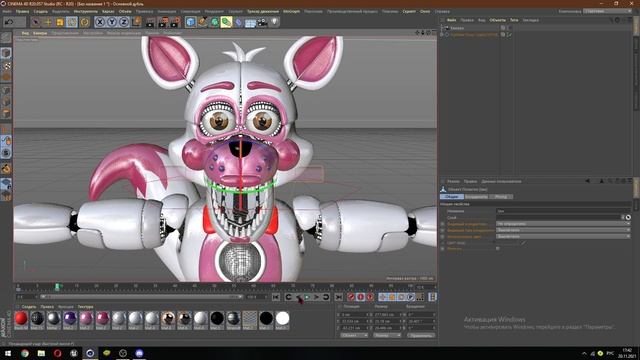
Task: Open the Spline Pen tool icon
Action: pyautogui.click(x=202, y=22)
